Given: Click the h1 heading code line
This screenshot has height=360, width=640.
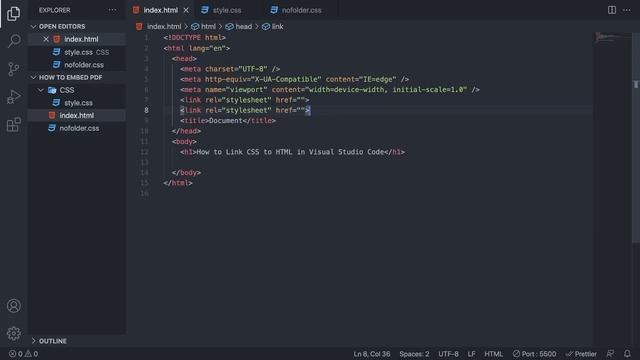Looking at the screenshot, I should point(292,152).
